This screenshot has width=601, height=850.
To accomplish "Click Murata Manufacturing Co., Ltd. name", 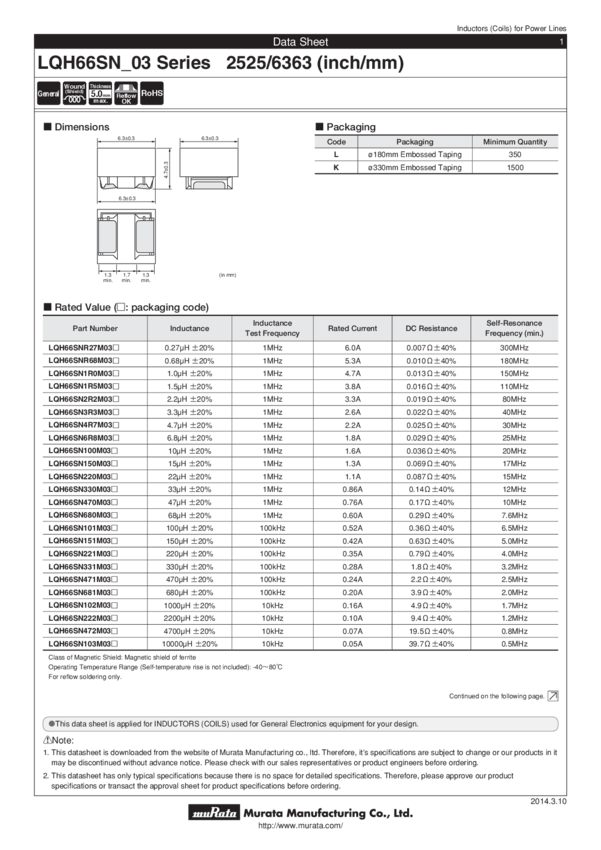I will tap(328, 813).
